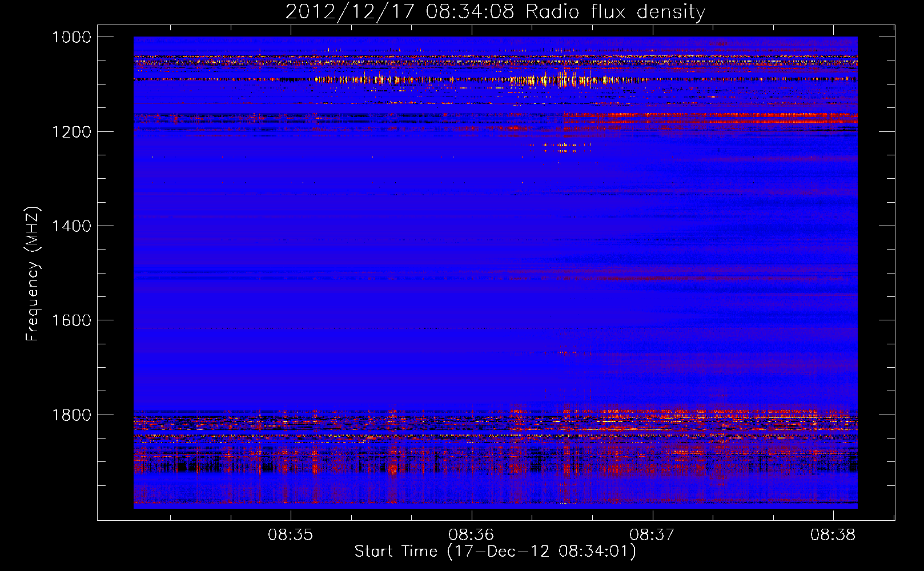This screenshot has height=571, width=924.
Task: Click the 1600 frequency tick label
Action: tap(71, 320)
